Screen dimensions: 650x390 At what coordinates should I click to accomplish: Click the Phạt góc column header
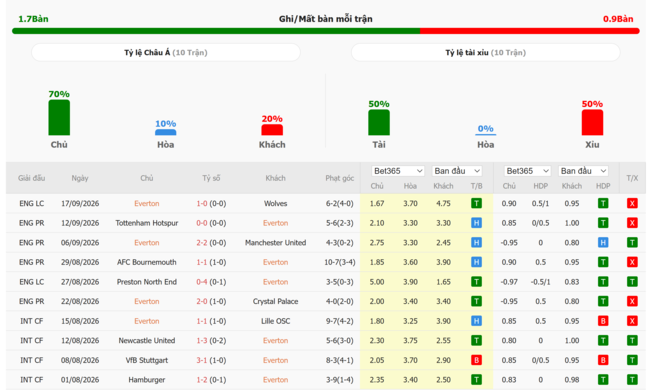[x=340, y=178]
